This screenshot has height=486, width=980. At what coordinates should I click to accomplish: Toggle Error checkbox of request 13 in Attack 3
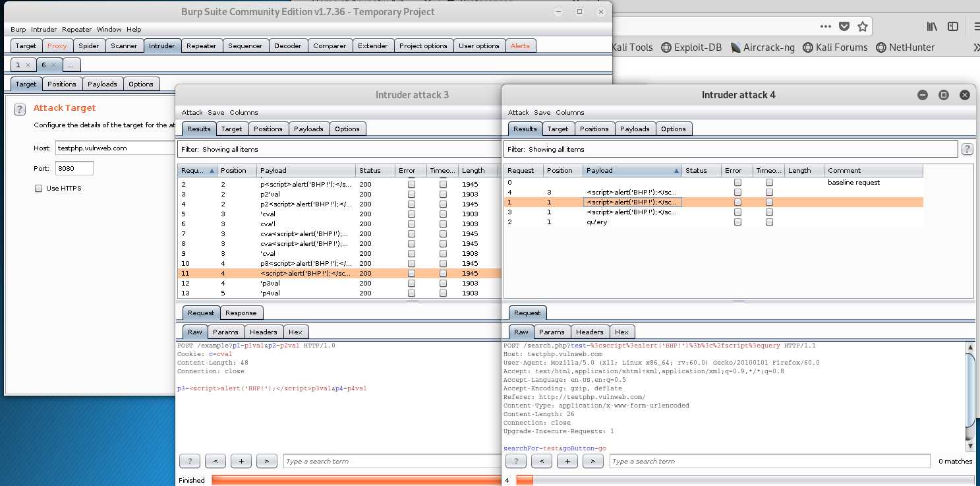pos(411,293)
